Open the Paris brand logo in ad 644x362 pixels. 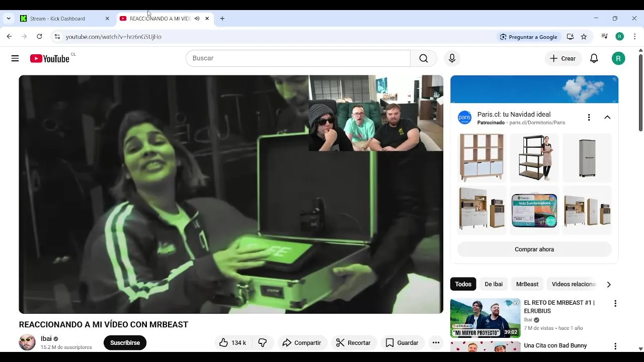pos(464,118)
